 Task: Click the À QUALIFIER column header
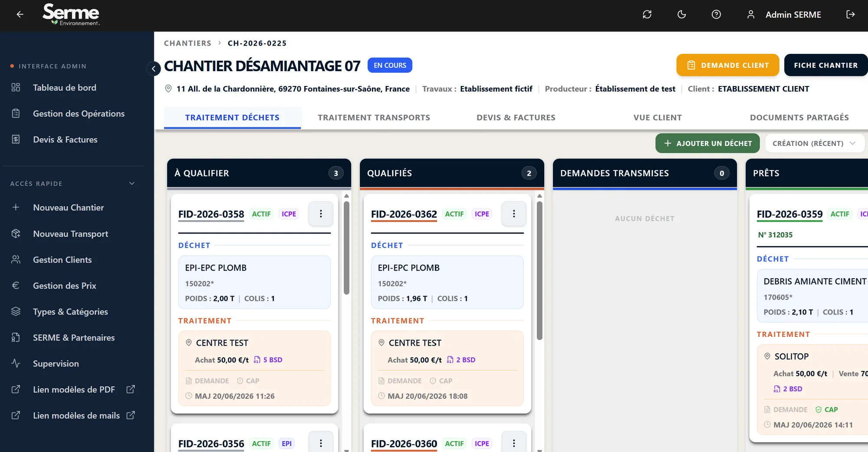pyautogui.click(x=259, y=173)
